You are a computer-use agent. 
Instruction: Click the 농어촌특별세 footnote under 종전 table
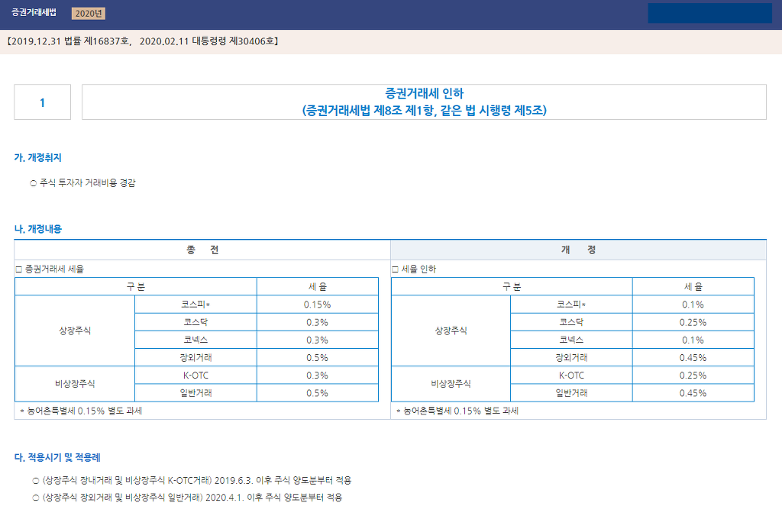(x=81, y=411)
